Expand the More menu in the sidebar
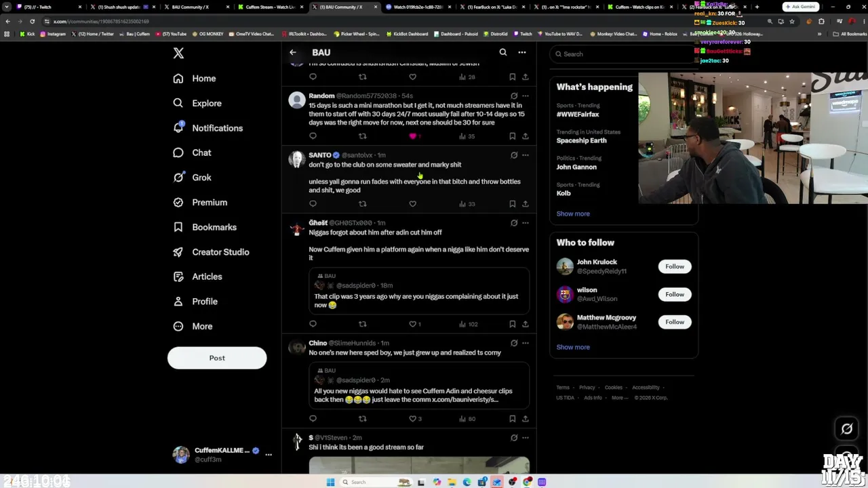The image size is (868, 488). click(x=193, y=326)
